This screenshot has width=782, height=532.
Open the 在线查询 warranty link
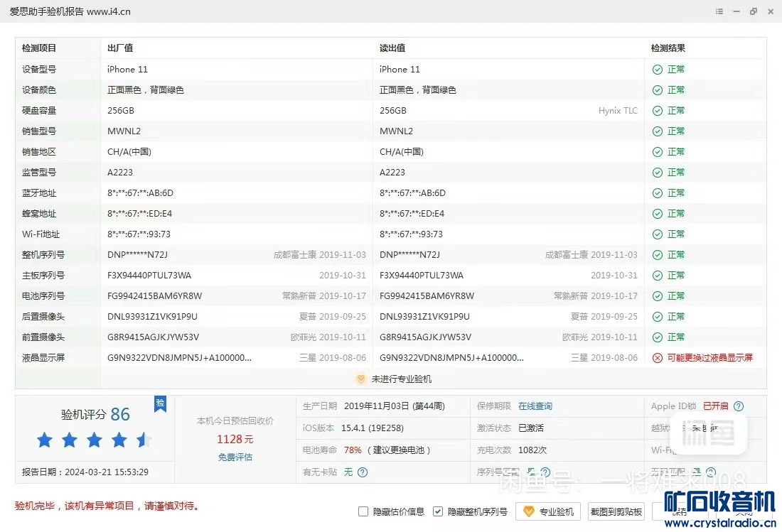click(535, 406)
